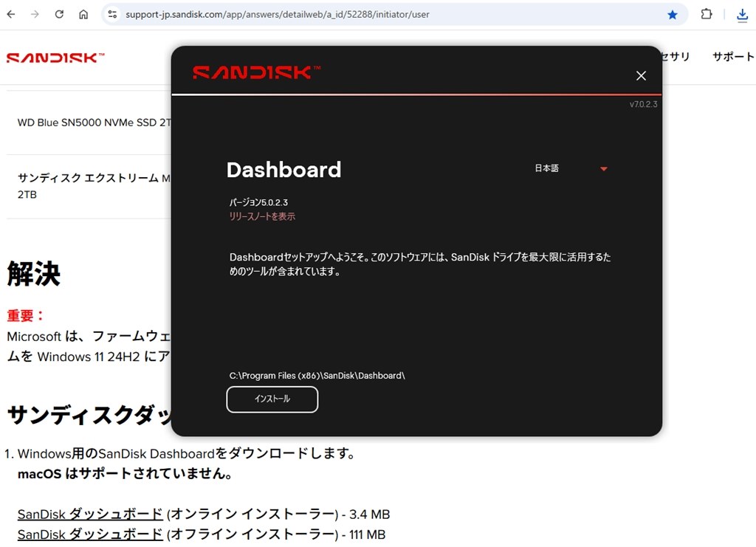This screenshot has height=547, width=756.
Task: Open the サポート menu item
Action: 732,56
